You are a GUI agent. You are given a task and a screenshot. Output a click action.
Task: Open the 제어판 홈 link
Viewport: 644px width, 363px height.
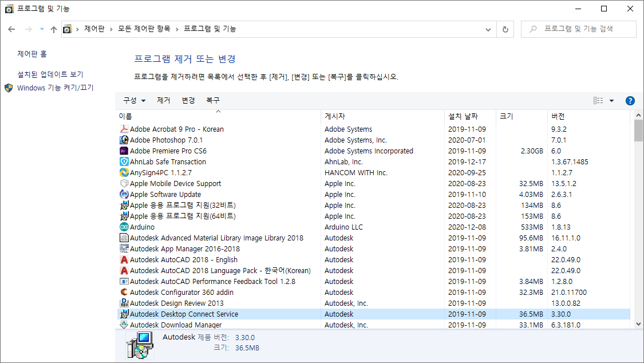coord(32,54)
